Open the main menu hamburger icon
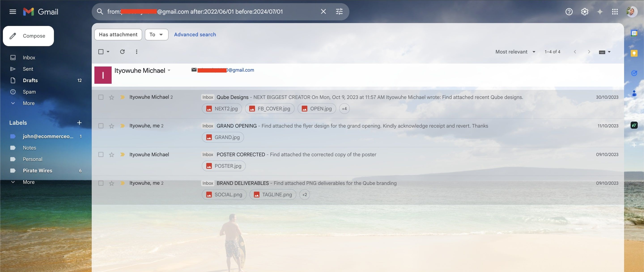Screen dimensions: 644x272 pos(13,12)
